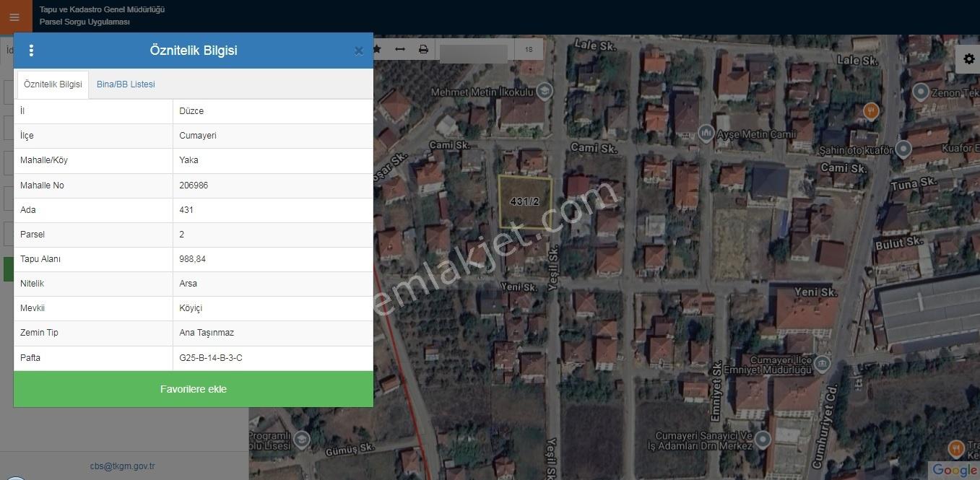980x480 pixels.
Task: Click the star favorites icon on map toolbar
Action: click(x=376, y=49)
